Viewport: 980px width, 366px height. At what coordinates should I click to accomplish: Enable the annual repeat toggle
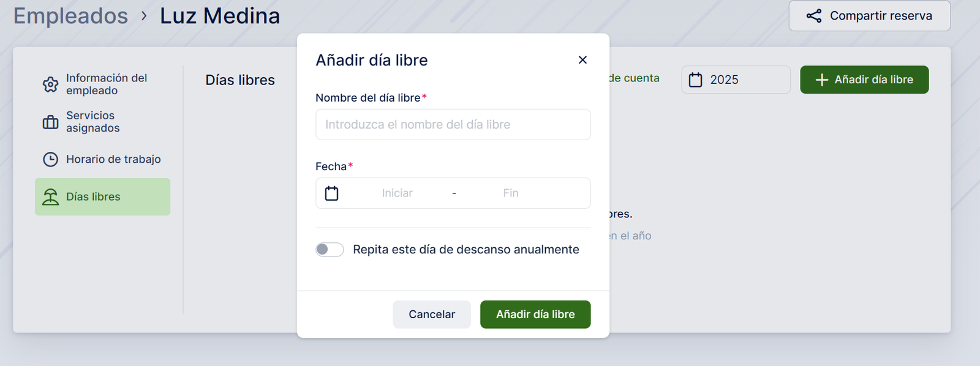click(x=330, y=250)
